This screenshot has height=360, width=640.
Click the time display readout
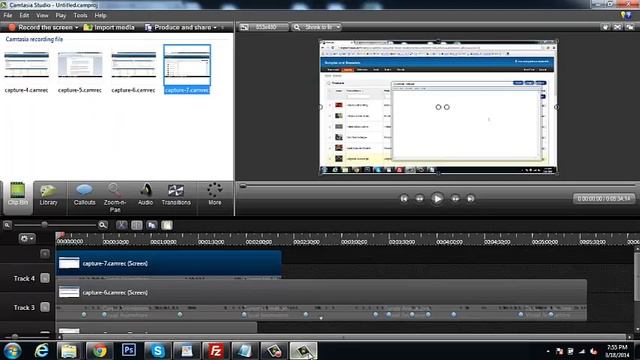(x=604, y=199)
